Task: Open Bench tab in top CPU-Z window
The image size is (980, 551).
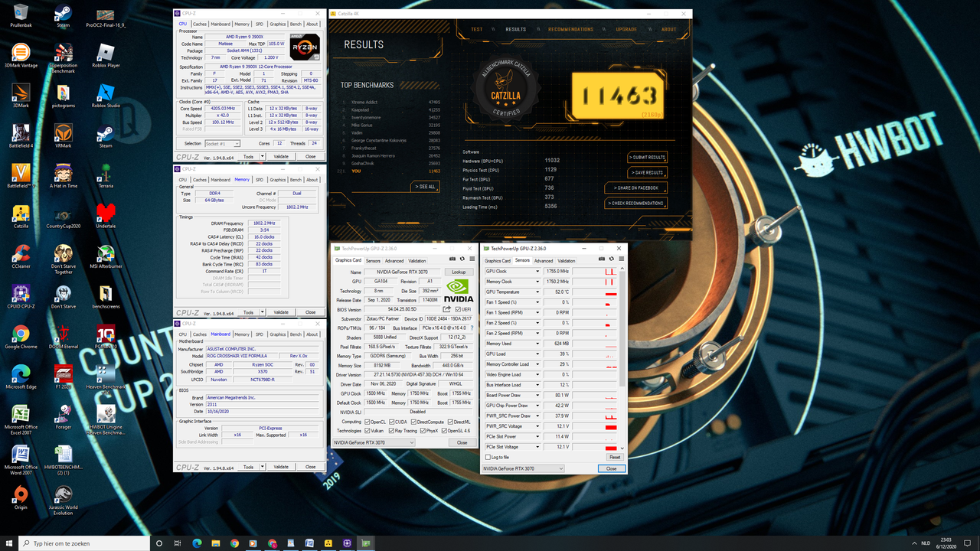Action: coord(296,24)
